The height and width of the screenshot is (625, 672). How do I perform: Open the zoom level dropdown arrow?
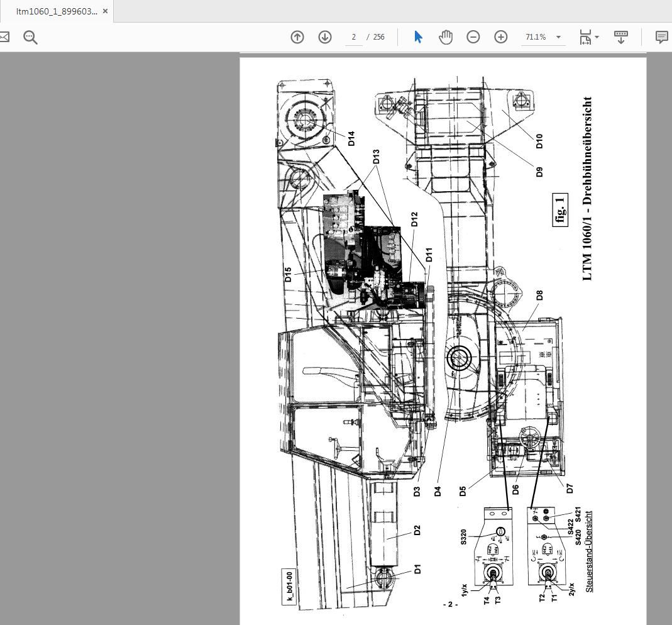[558, 37]
